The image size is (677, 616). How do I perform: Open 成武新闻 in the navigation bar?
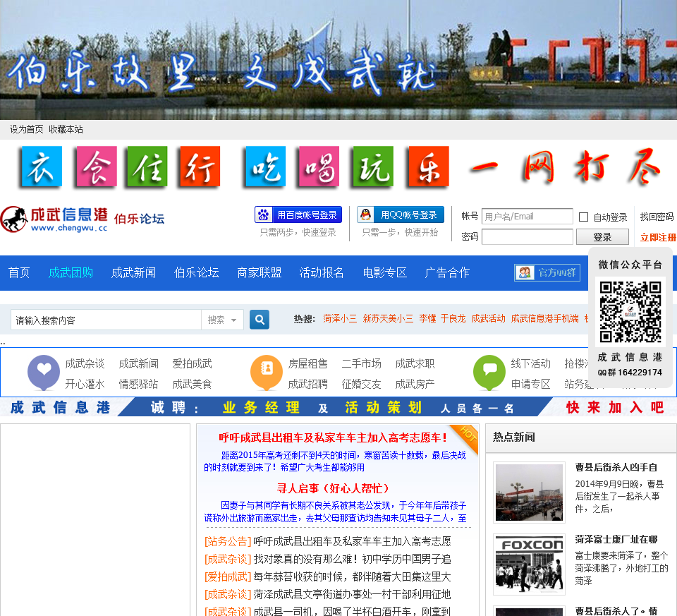click(133, 272)
